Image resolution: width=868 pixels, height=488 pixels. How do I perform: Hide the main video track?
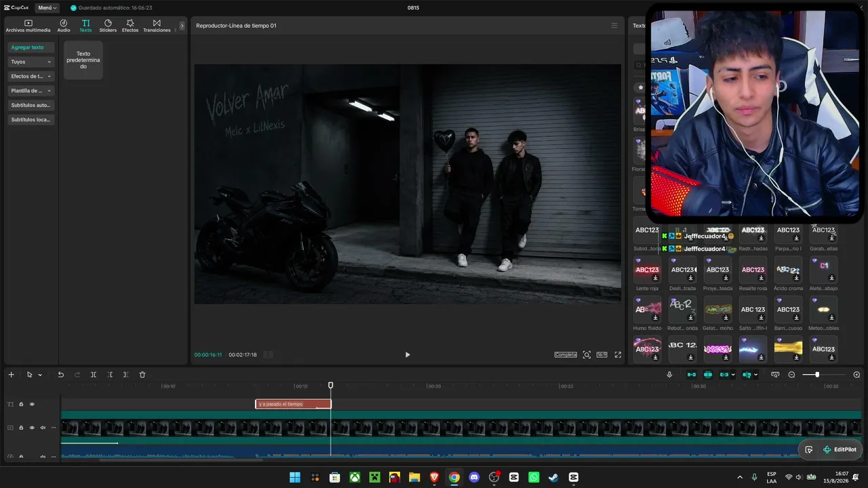32,428
